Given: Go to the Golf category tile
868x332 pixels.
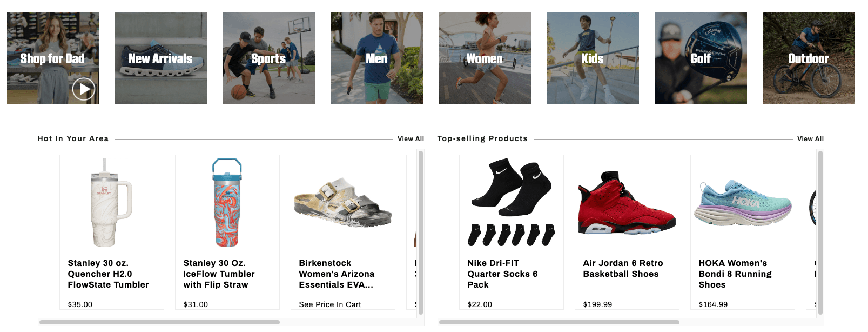Looking at the screenshot, I should [701, 58].
